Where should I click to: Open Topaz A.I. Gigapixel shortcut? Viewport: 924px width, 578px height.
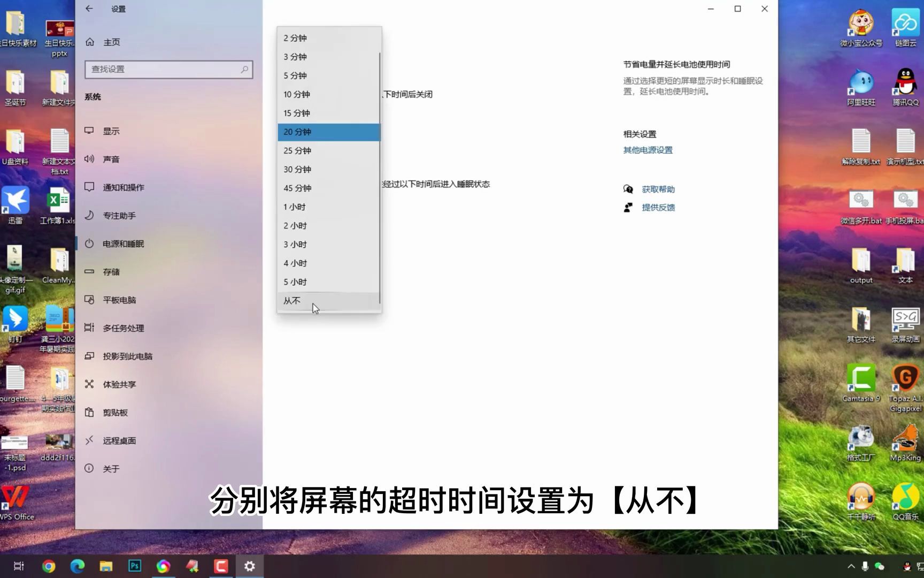pos(905,388)
